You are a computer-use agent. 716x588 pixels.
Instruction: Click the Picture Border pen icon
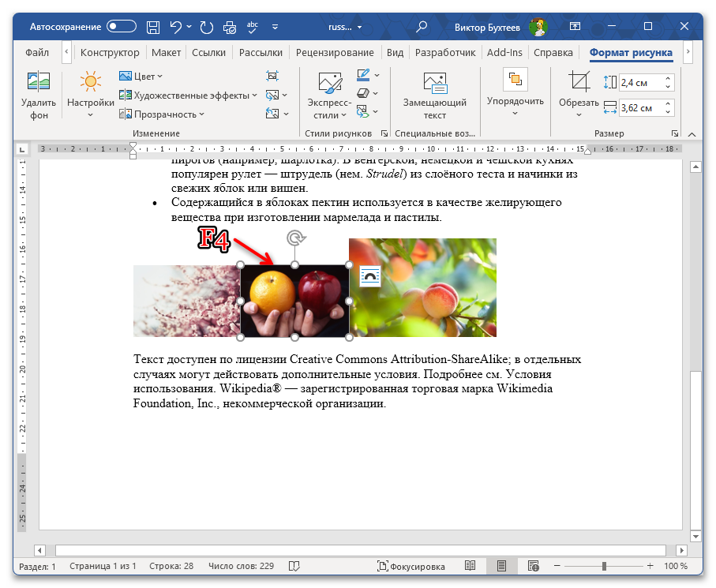363,75
